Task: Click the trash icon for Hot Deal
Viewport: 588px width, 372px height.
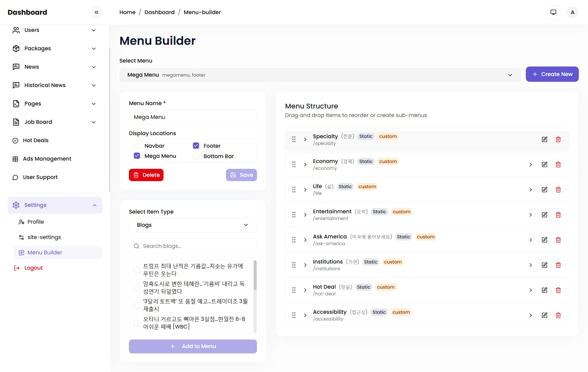Action: tap(558, 290)
